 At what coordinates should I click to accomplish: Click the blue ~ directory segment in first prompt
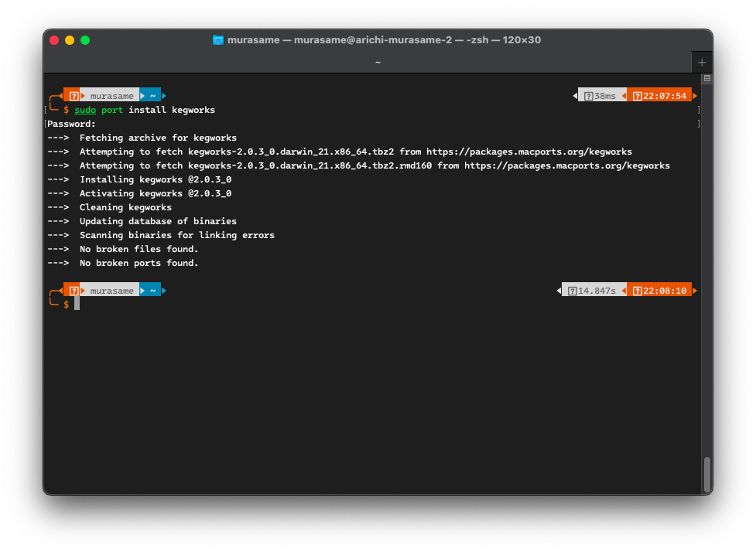(x=152, y=96)
